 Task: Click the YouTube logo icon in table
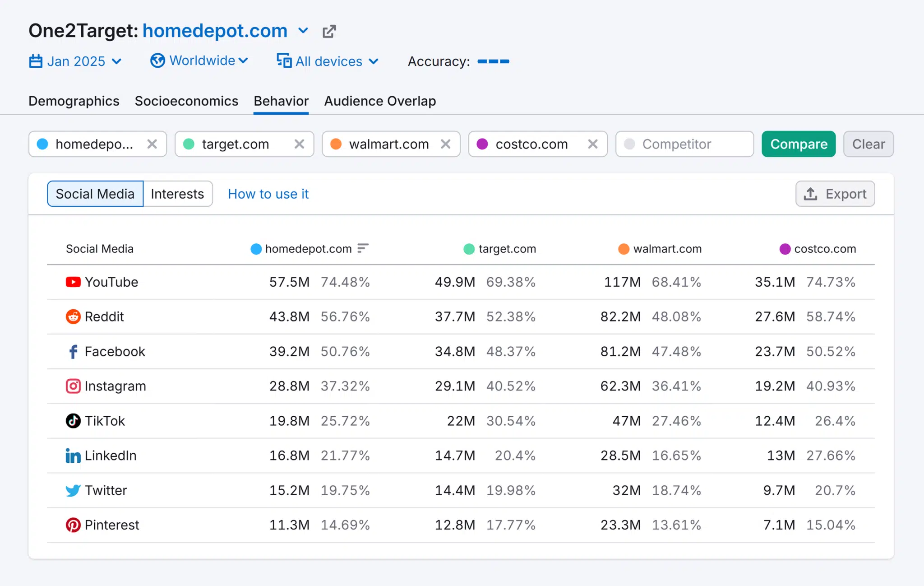pos(73,282)
